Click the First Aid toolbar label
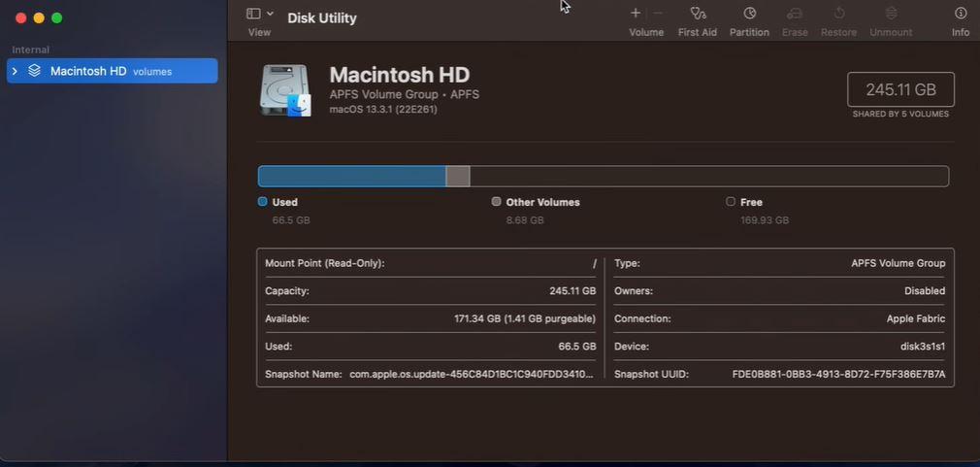 point(698,32)
